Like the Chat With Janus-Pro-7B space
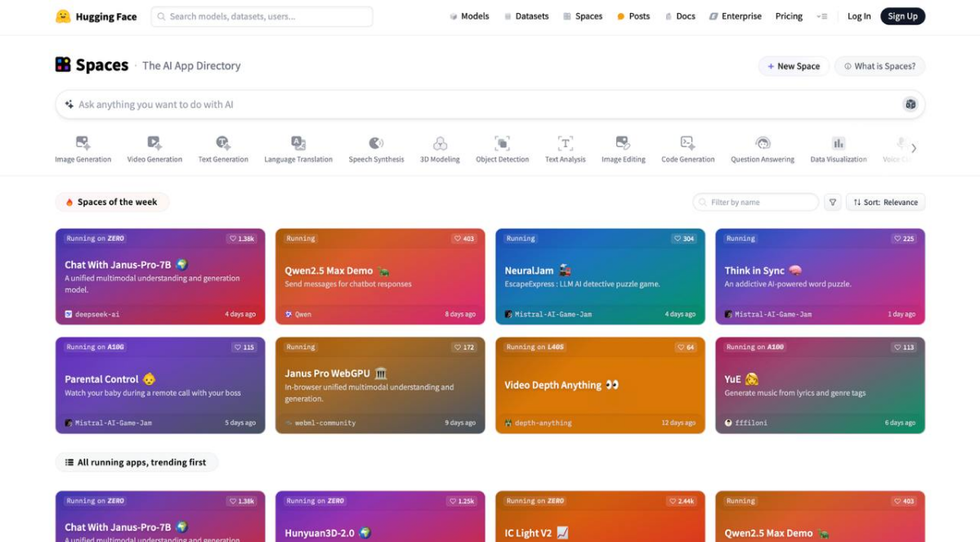 pos(242,238)
